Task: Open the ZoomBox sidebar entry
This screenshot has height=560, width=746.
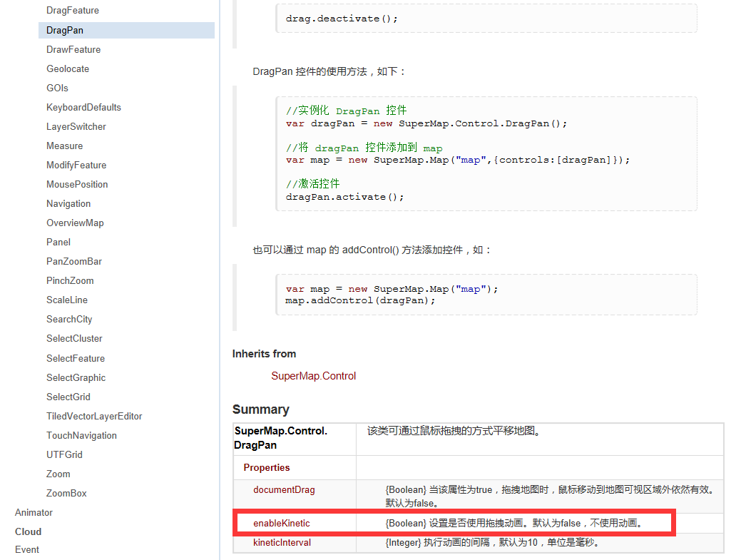Action: point(66,494)
